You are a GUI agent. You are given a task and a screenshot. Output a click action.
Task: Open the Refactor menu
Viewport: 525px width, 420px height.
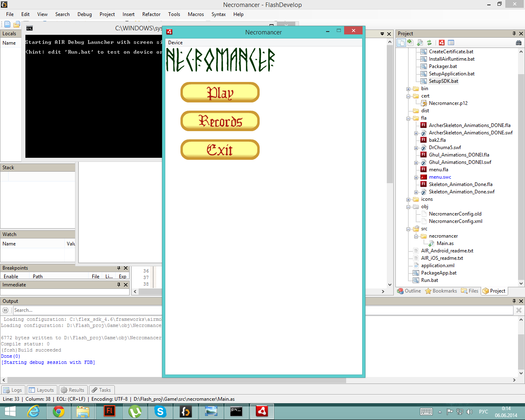pyautogui.click(x=151, y=14)
